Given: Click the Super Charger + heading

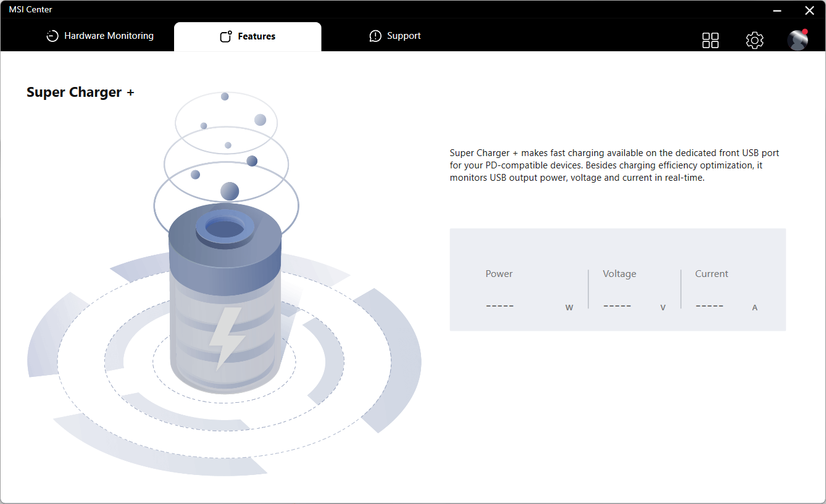Looking at the screenshot, I should [80, 93].
